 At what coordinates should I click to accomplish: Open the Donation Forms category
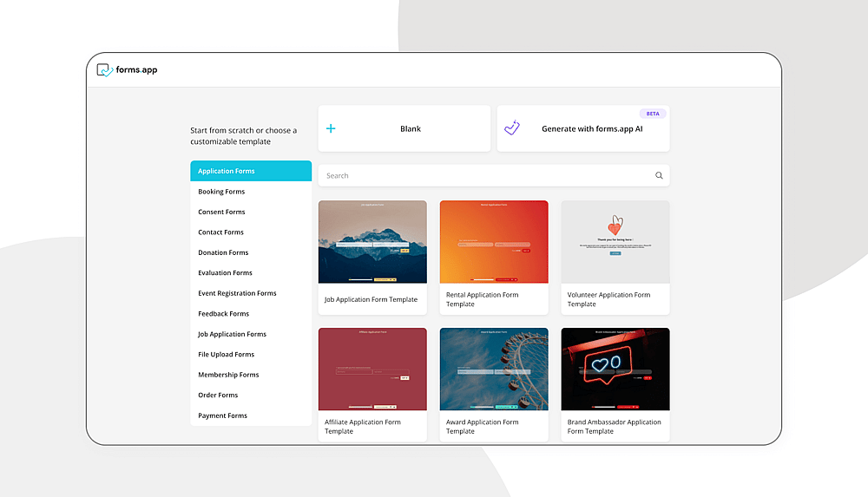pyautogui.click(x=251, y=252)
